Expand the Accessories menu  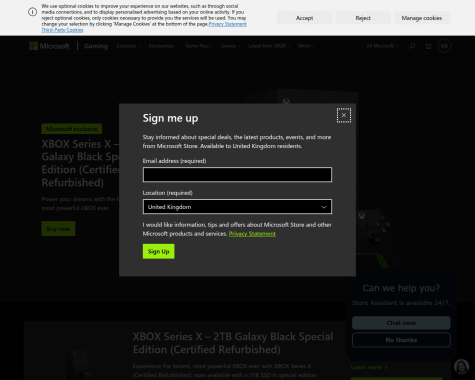(x=163, y=46)
